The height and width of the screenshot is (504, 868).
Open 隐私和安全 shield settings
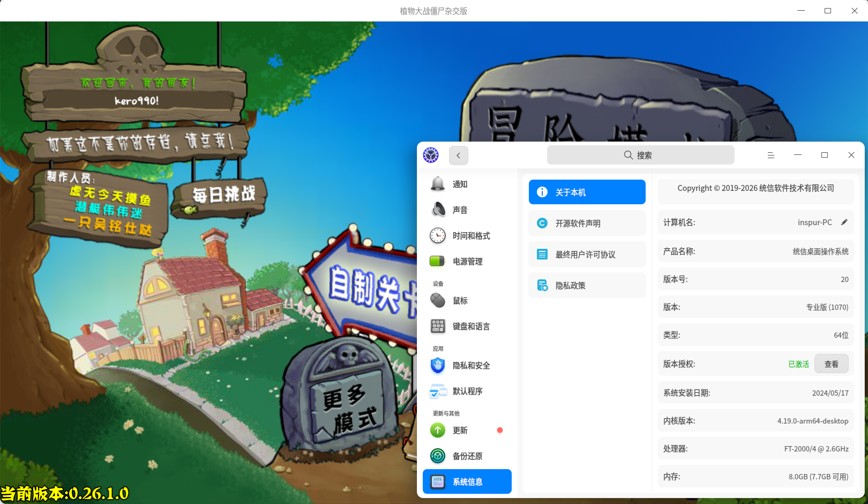coord(467,366)
